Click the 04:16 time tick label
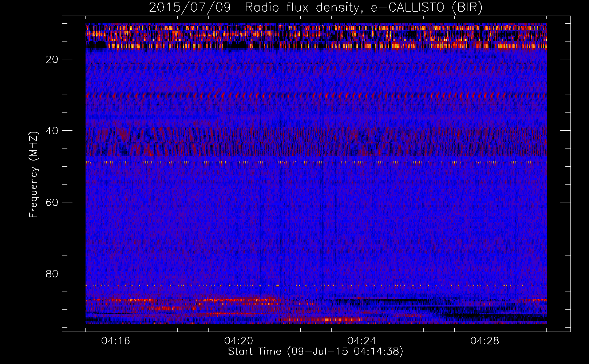The height and width of the screenshot is (364, 589). click(x=116, y=341)
